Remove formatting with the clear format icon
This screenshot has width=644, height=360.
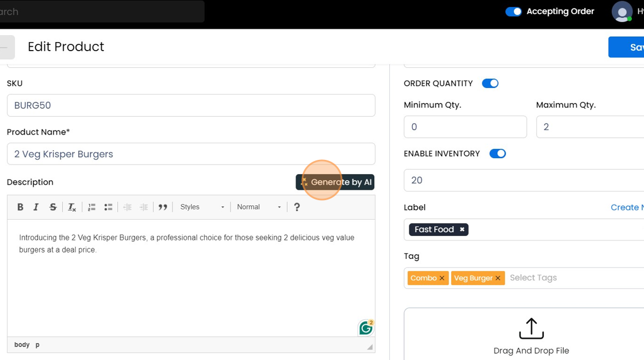coord(71,207)
